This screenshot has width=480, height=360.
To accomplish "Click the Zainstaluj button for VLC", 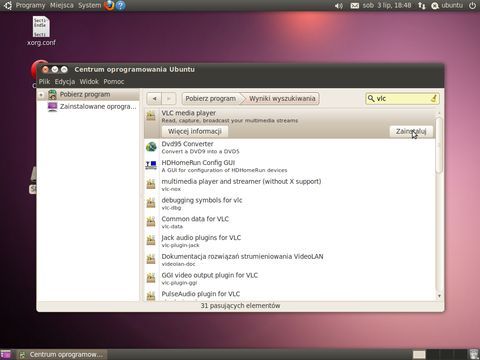I will tap(411, 131).
